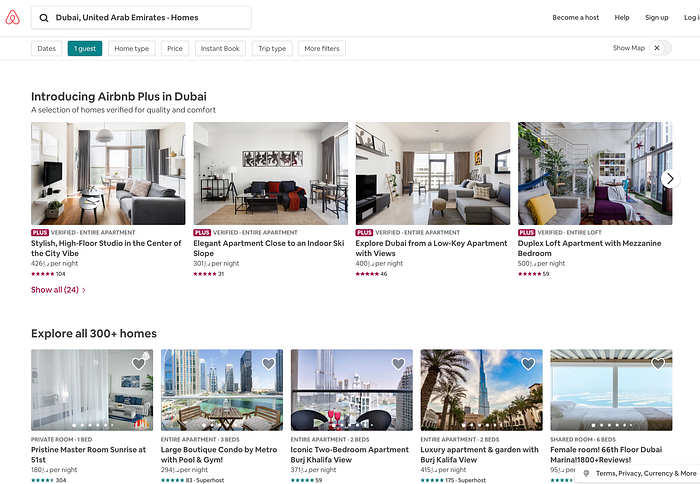The width and height of the screenshot is (700, 484).
Task: Click the search magnifier icon
Action: pos(44,18)
